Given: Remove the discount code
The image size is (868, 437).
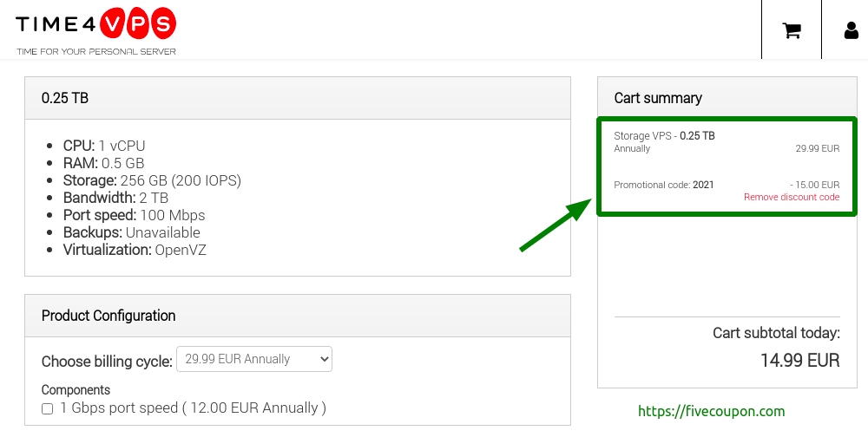Looking at the screenshot, I should [792, 197].
